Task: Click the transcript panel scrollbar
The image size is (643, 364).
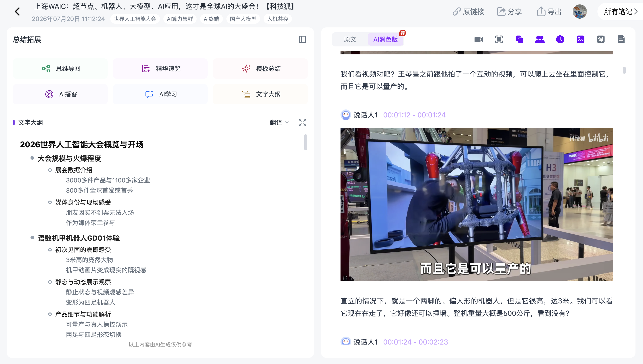Action: click(x=624, y=71)
